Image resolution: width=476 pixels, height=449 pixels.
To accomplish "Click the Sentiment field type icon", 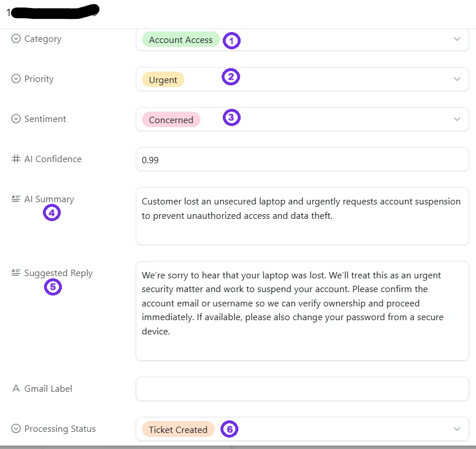I will pos(16,119).
